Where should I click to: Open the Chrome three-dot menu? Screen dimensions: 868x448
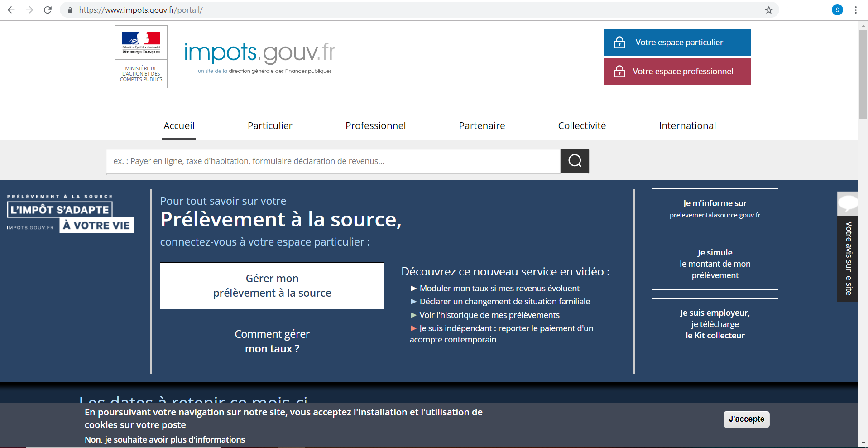855,10
